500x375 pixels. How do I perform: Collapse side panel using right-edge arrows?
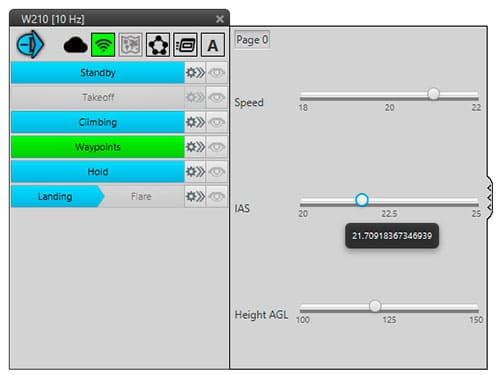pos(489,198)
